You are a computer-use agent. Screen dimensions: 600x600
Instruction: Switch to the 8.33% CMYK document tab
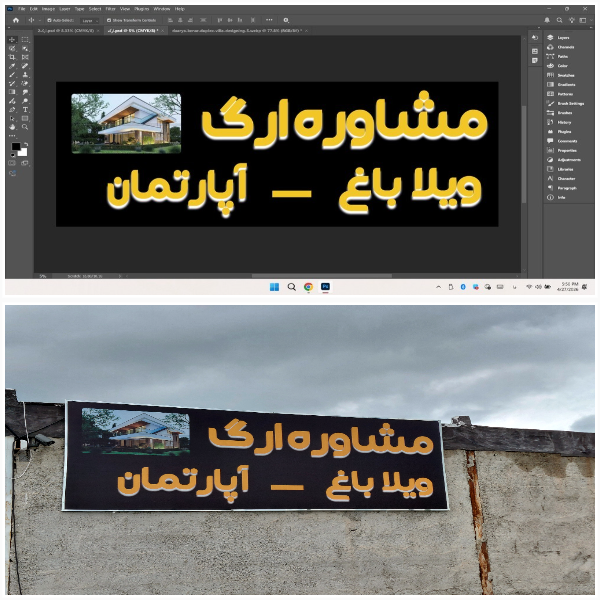click(x=66, y=31)
